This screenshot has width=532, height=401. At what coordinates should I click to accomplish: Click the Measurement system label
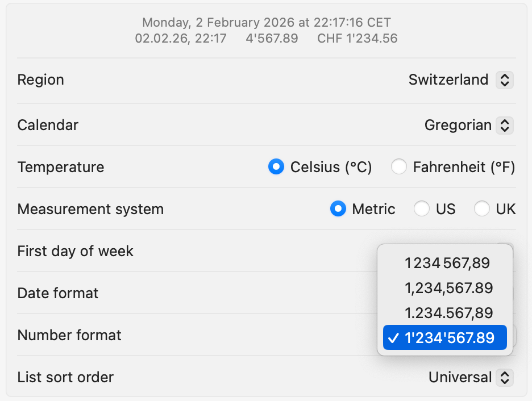click(x=90, y=209)
